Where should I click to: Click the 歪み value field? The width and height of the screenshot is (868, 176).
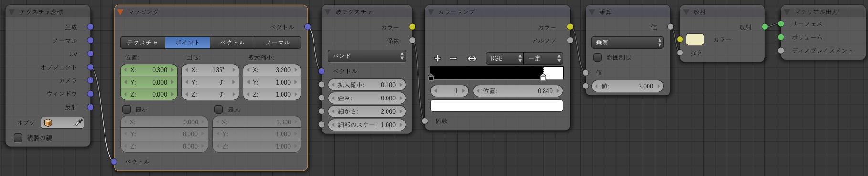pyautogui.click(x=367, y=98)
